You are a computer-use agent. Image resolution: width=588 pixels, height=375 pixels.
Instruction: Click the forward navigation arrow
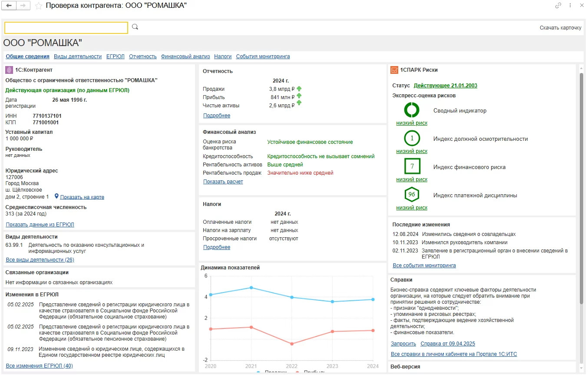pos(23,5)
